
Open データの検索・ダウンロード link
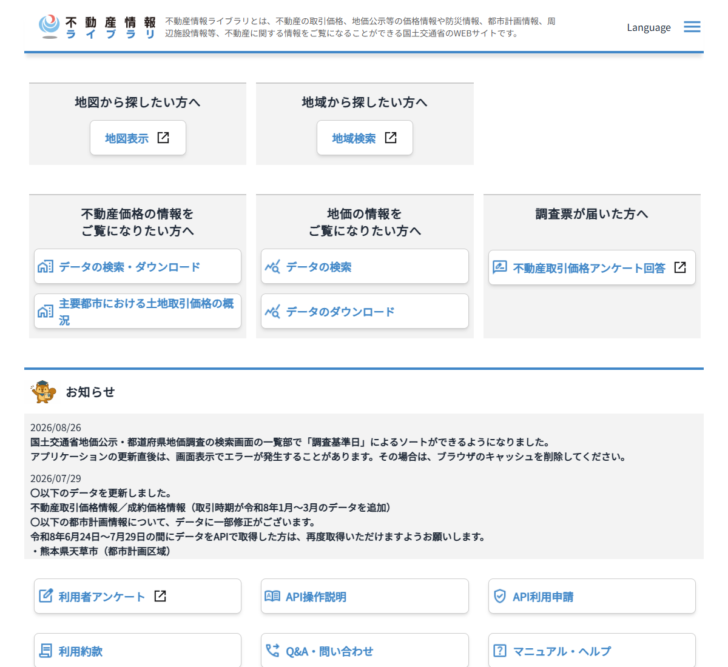pos(138,266)
